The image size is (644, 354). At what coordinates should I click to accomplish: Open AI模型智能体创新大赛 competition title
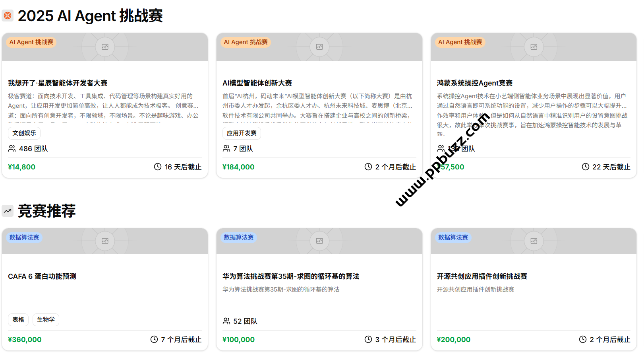[x=257, y=83]
